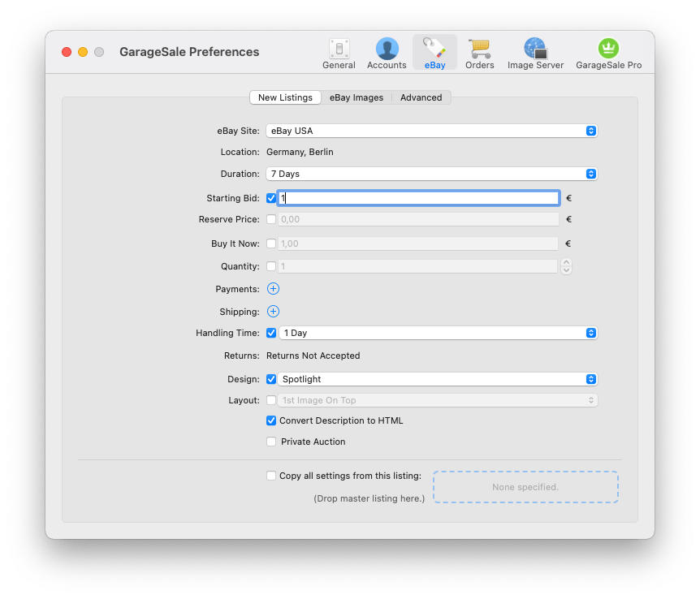Click the Buy It Now price field
The height and width of the screenshot is (599, 700).
pos(418,243)
